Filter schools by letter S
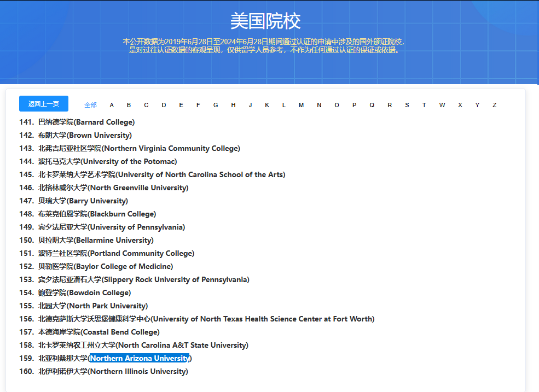This screenshot has height=392, width=539. (407, 105)
